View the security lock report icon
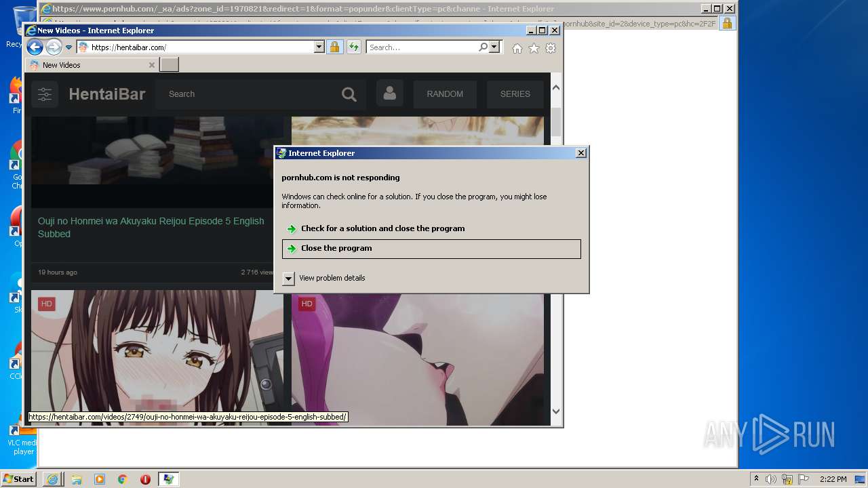Screen dimensions: 868x488 coord(334,47)
